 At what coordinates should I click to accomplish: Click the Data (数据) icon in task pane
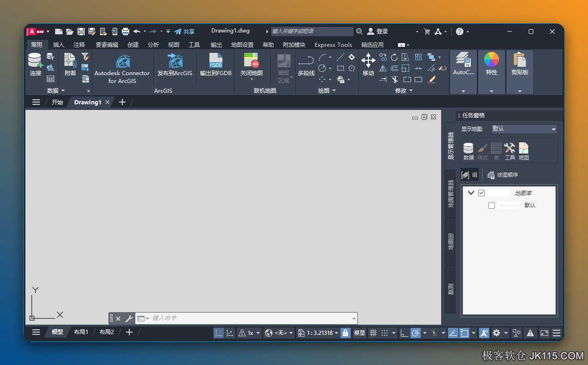coord(468,151)
